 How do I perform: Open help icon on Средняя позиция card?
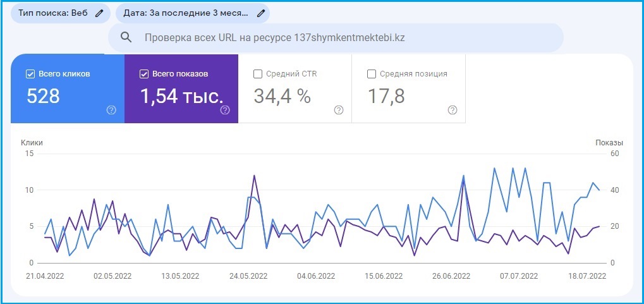point(453,110)
